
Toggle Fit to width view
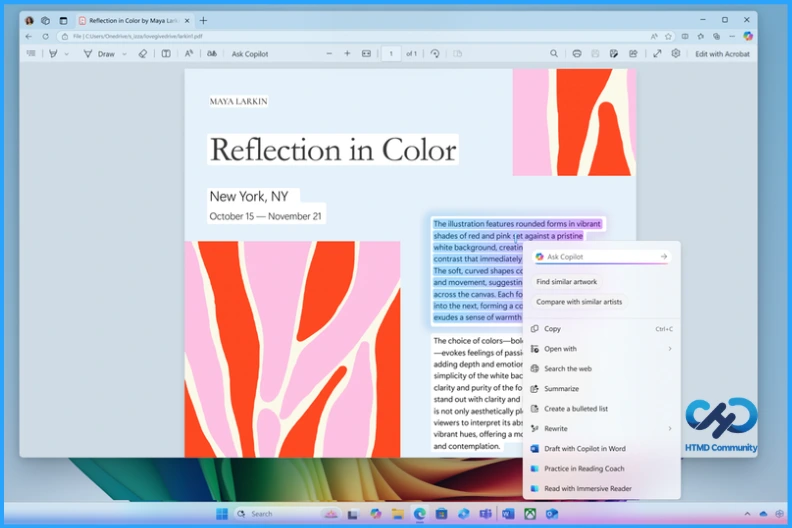pyautogui.click(x=366, y=54)
